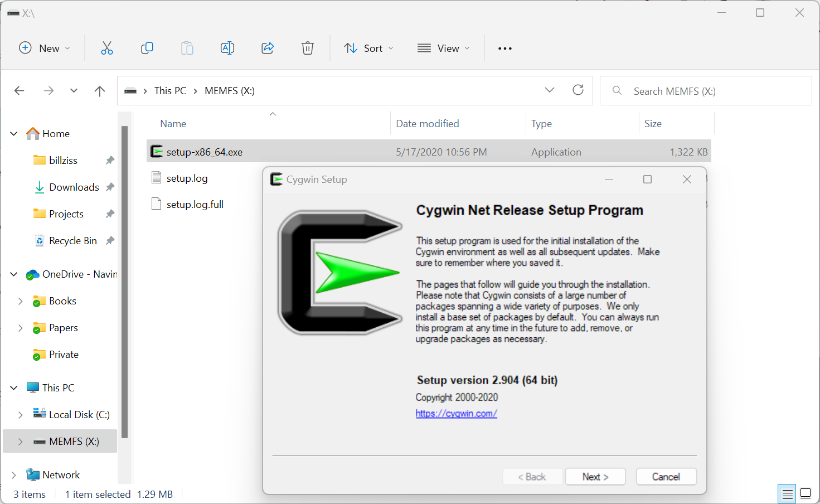
Task: Open the New item dropdown
Action: [45, 49]
